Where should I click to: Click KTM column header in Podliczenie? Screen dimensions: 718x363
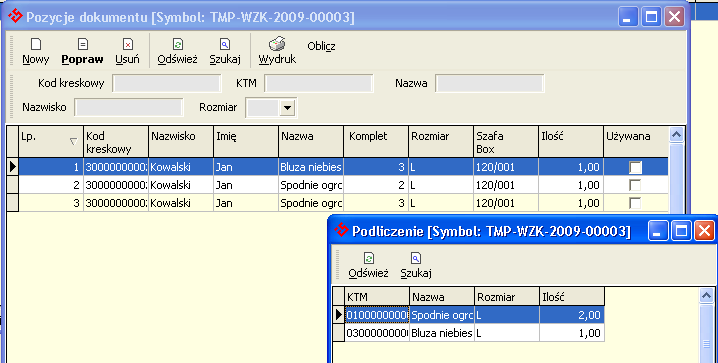[377, 297]
